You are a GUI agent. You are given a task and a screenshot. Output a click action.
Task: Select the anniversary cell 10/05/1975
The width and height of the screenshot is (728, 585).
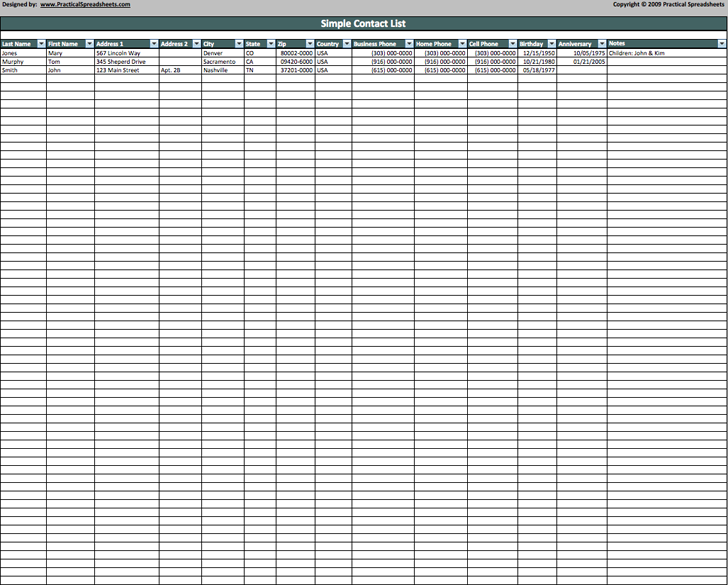click(582, 53)
